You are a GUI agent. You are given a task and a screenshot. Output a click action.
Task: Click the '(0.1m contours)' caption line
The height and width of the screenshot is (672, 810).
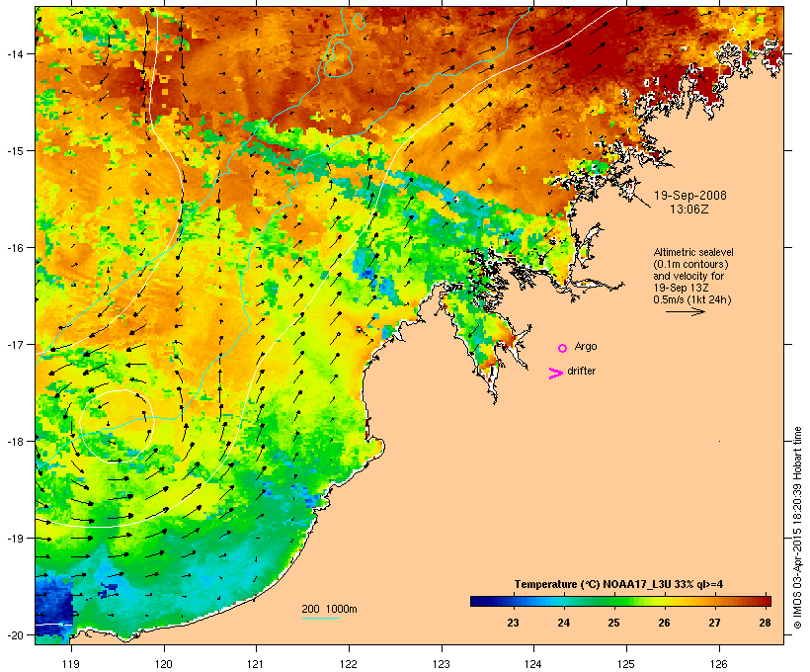pos(691,264)
